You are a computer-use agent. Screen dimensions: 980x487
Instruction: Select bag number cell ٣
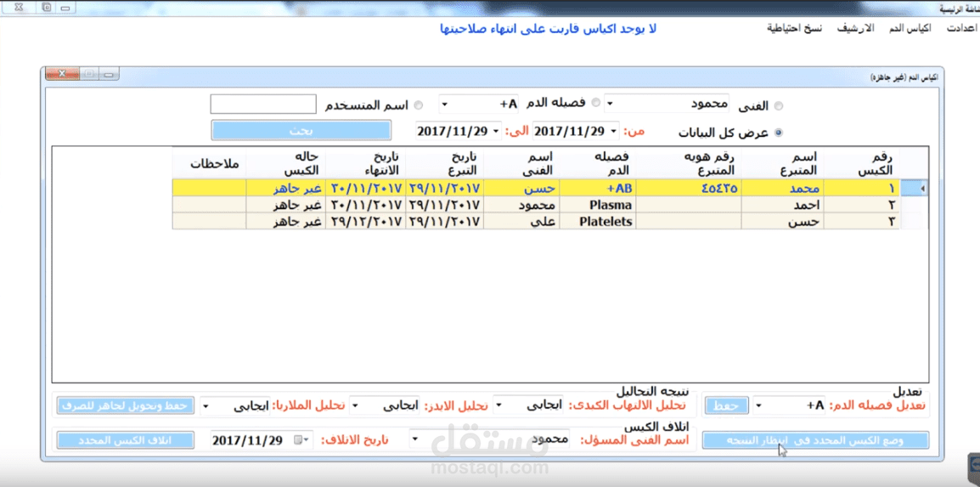[x=861, y=221]
